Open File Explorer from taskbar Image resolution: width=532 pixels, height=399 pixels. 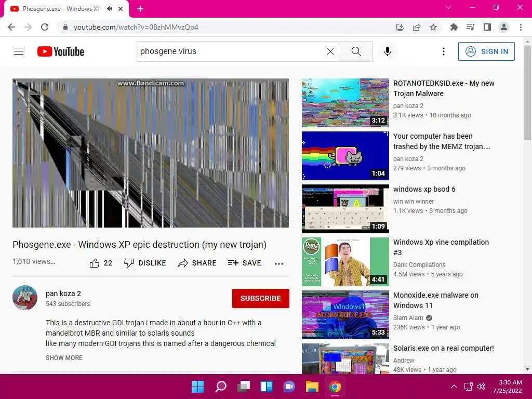click(312, 387)
